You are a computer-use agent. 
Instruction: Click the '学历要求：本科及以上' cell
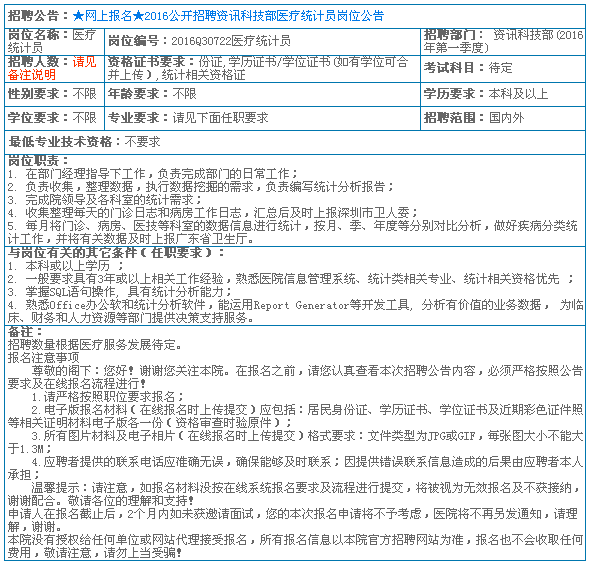click(503, 94)
